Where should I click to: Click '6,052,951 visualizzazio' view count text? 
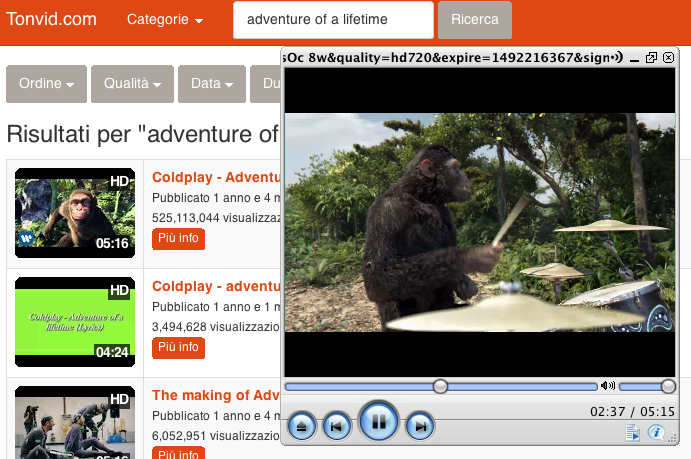coord(216,436)
